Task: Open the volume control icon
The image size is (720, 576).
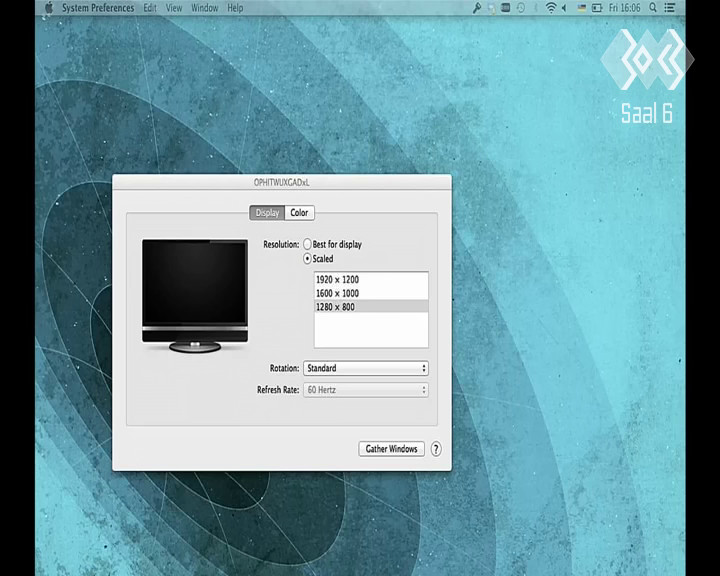Action: (564, 8)
